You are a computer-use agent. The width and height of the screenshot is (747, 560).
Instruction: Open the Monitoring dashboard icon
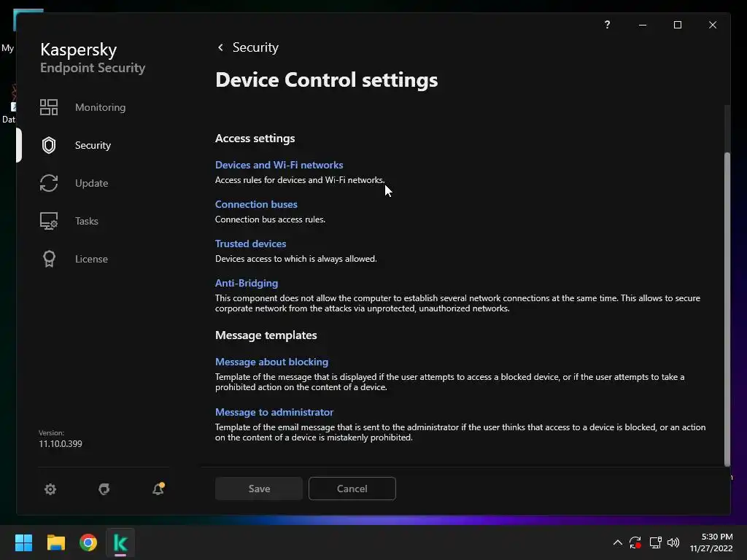coord(49,107)
